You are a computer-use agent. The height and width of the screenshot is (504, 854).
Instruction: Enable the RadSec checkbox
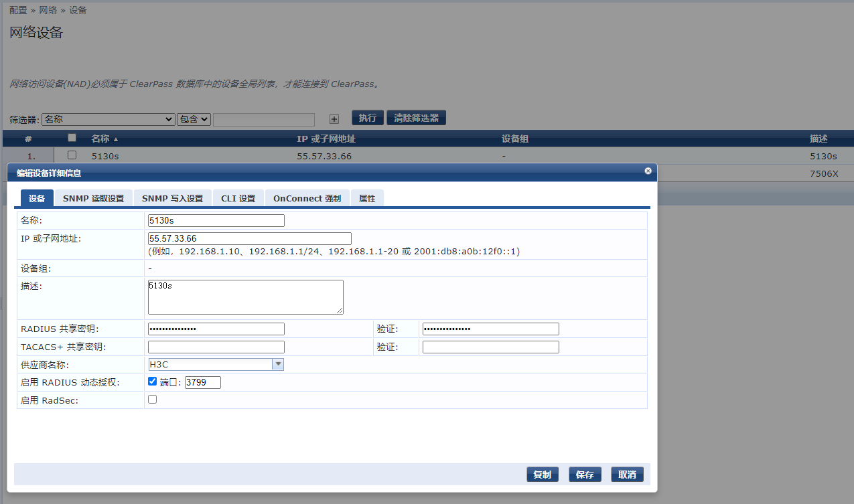coord(152,399)
